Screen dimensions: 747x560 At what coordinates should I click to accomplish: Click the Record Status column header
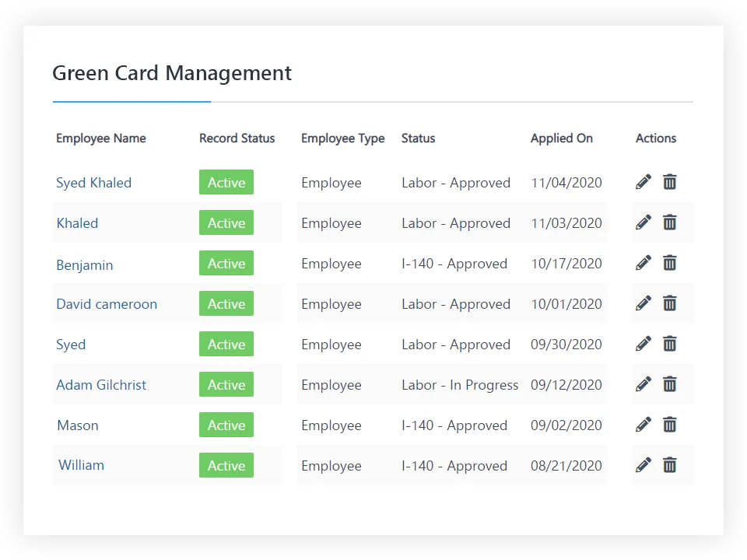point(237,138)
